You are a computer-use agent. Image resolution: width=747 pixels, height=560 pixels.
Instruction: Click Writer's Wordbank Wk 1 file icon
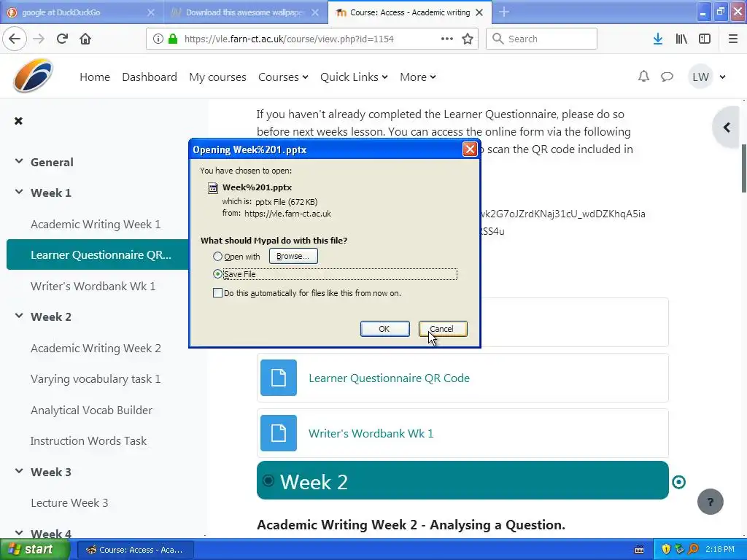click(x=279, y=433)
